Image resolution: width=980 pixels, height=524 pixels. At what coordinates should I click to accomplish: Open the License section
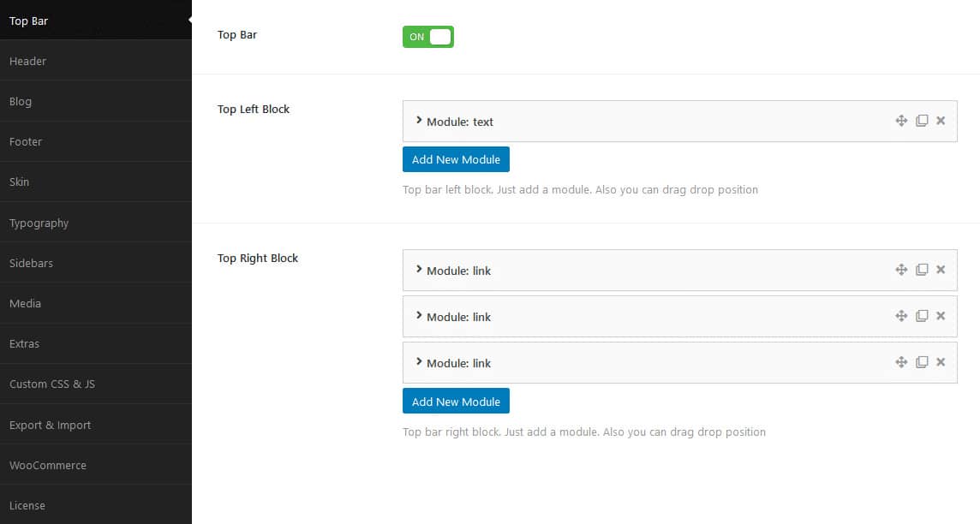coord(96,504)
